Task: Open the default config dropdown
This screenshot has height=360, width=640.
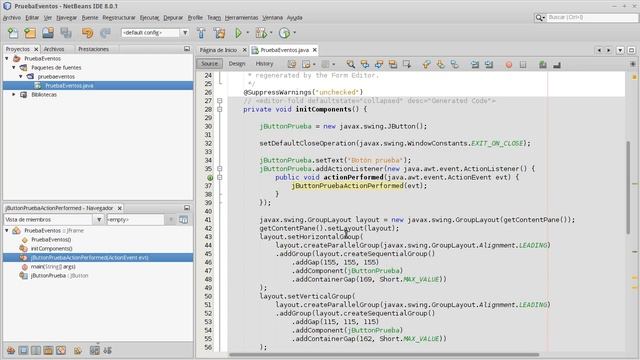Action: tap(185, 33)
